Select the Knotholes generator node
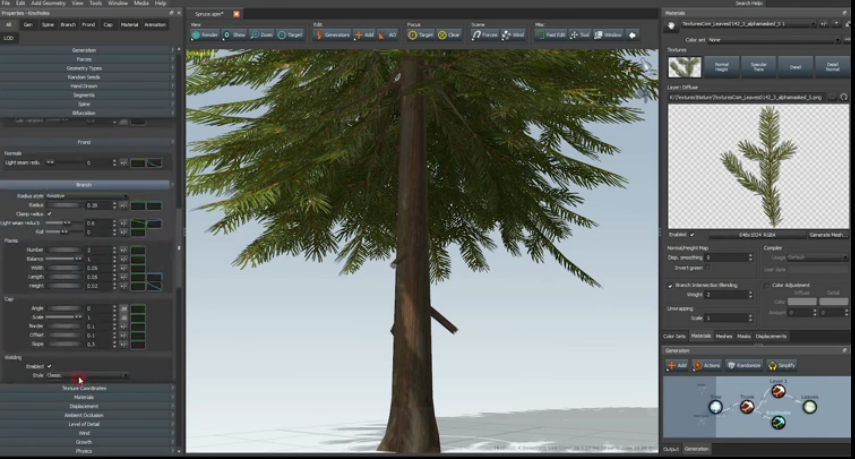 778,422
